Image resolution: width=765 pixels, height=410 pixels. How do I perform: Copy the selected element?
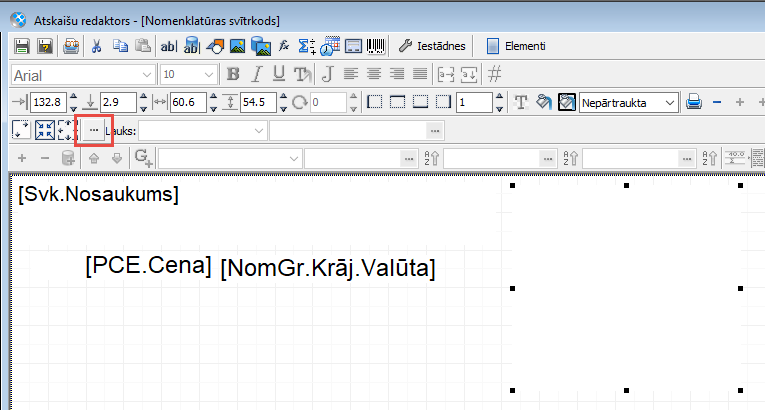pos(120,46)
